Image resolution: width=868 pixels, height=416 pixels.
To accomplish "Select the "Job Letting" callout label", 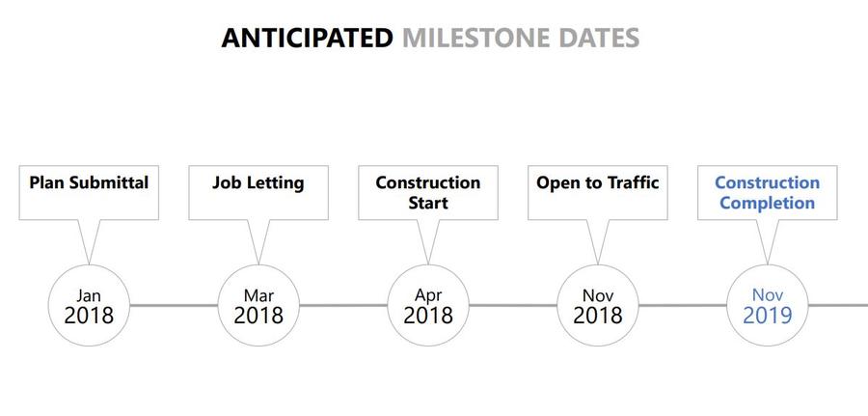I will [258, 182].
